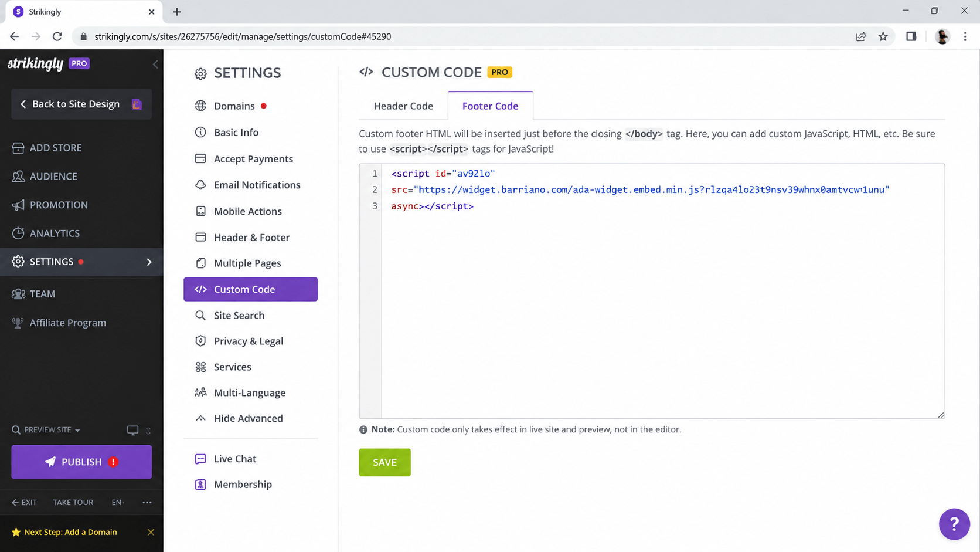980x552 pixels.
Task: Click the purple pages icon beside Site Design
Action: tap(137, 104)
